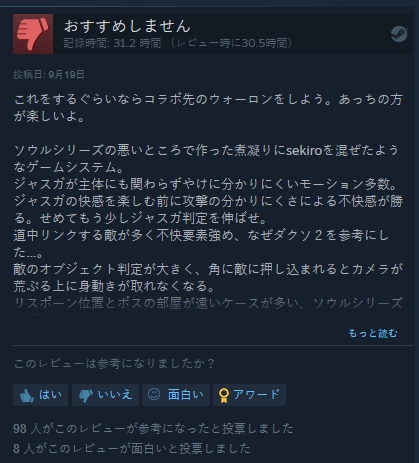Click the paragraph mentioning sekiro
The width and height of the screenshot is (419, 463).
(x=206, y=159)
